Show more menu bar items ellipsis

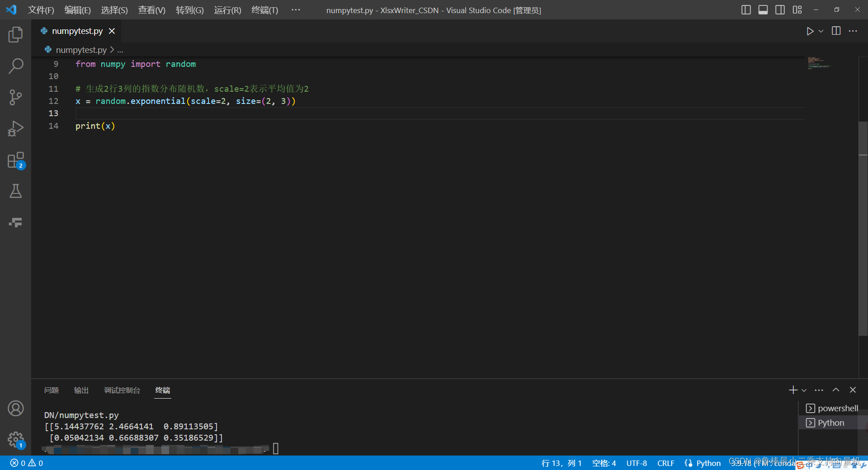pyautogui.click(x=296, y=10)
